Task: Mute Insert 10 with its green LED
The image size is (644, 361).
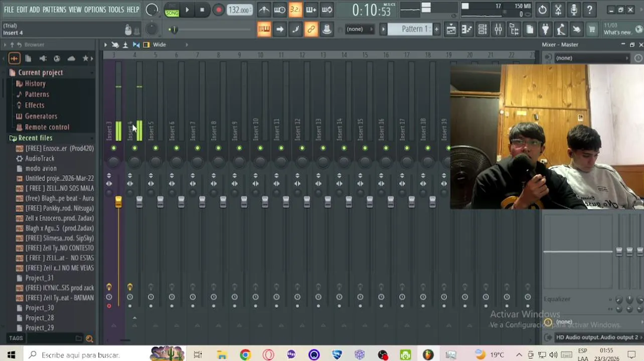Action: pos(260,148)
